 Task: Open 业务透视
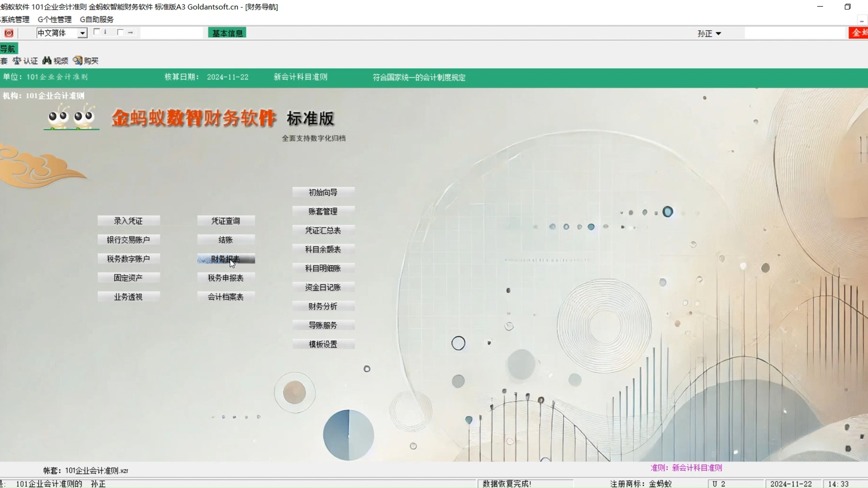(x=128, y=297)
